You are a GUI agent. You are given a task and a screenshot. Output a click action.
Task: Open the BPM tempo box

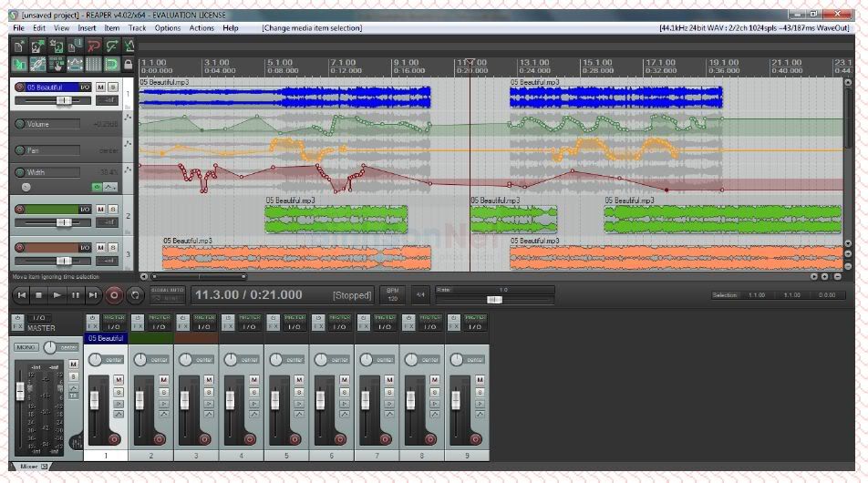[393, 295]
